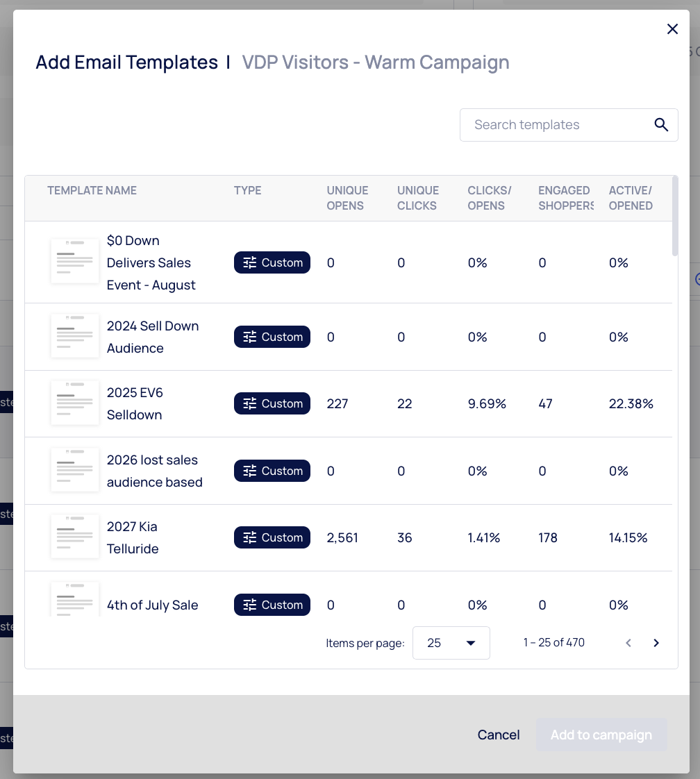Click Custom badge for 2025 EV6 Selldown
This screenshot has width=700, height=779.
point(272,403)
